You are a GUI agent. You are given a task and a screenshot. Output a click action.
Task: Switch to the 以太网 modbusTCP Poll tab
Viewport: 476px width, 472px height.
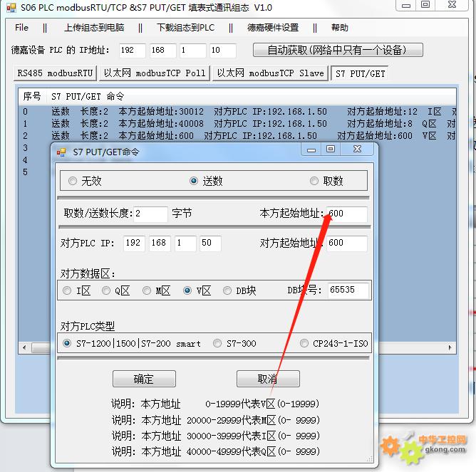(154, 73)
